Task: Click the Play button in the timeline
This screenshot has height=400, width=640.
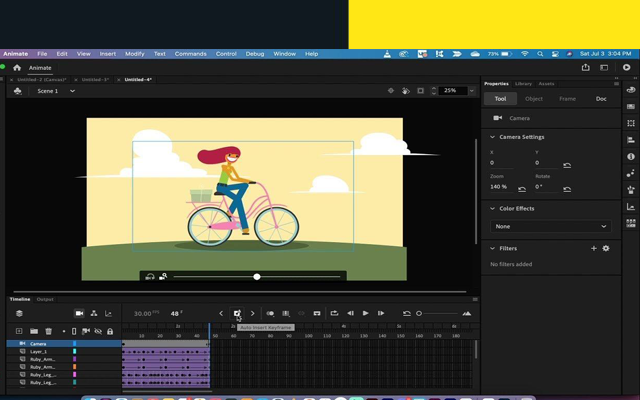Action: (365, 313)
